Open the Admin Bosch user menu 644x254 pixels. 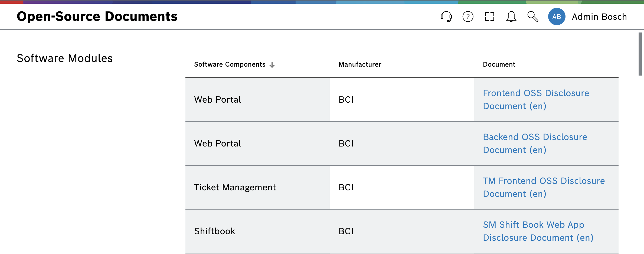[x=599, y=17]
